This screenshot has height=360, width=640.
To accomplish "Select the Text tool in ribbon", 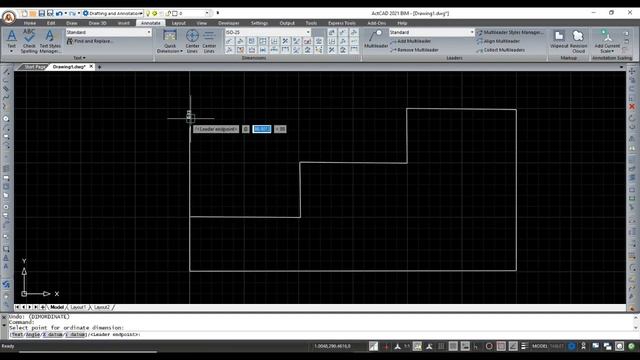I will [11, 41].
